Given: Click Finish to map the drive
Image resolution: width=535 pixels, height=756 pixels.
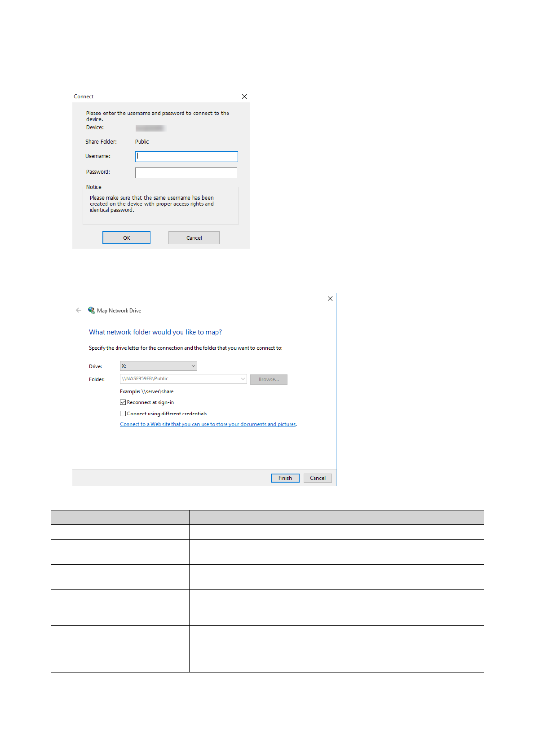Looking at the screenshot, I should click(x=285, y=478).
